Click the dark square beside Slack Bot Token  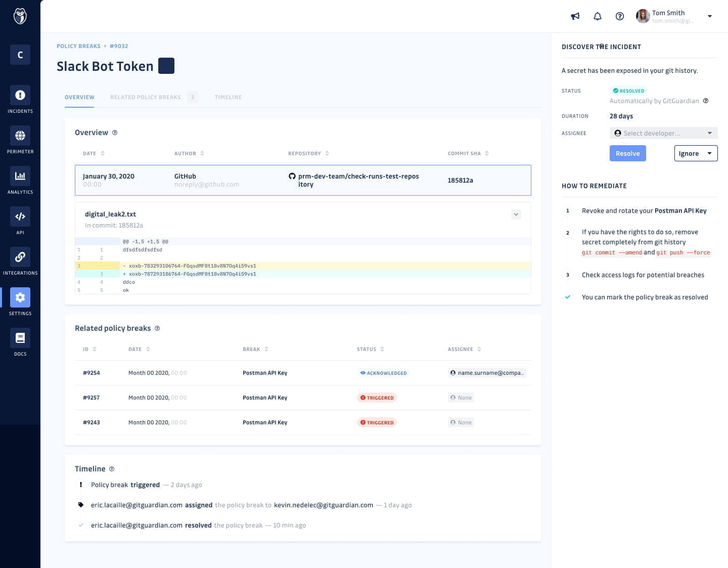[166, 66]
